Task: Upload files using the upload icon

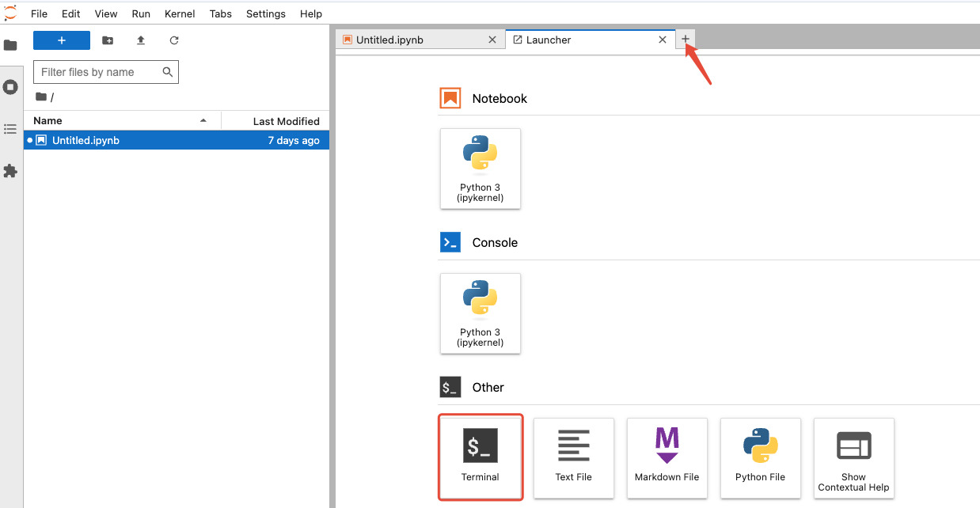Action: tap(141, 40)
